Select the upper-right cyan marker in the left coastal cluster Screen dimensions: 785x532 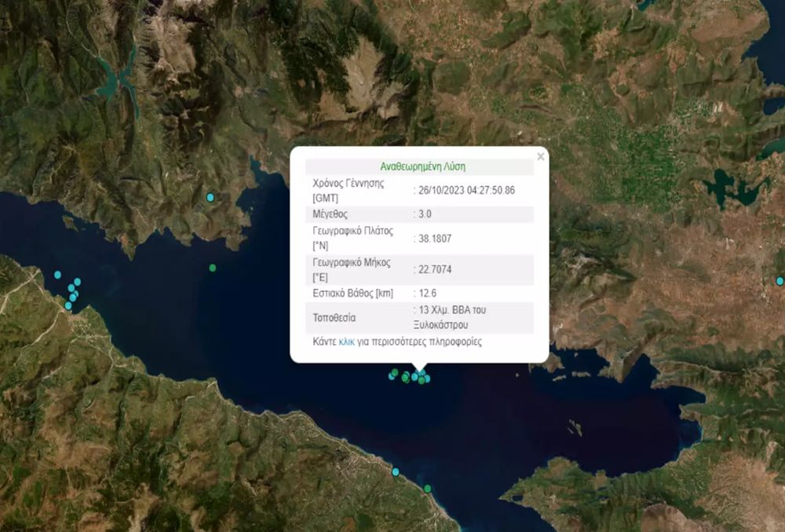[x=77, y=282]
